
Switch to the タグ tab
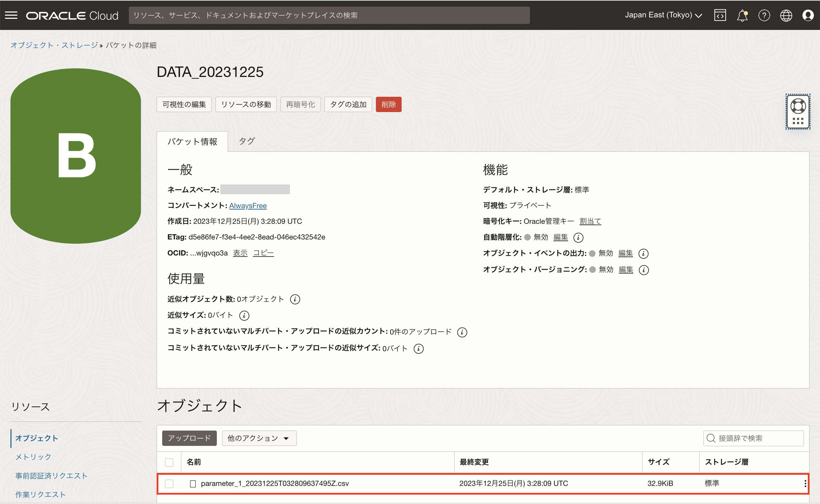point(246,141)
